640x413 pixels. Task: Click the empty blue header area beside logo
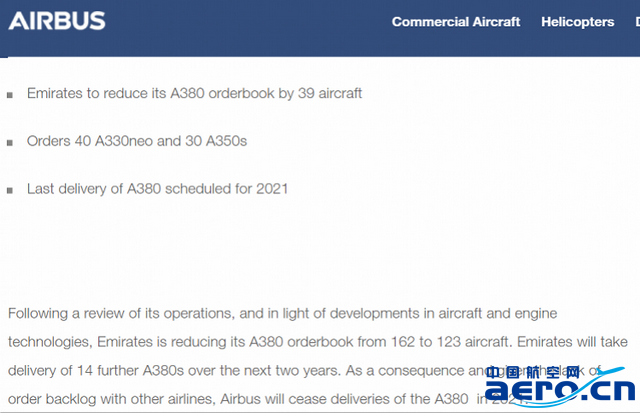(x=245, y=24)
